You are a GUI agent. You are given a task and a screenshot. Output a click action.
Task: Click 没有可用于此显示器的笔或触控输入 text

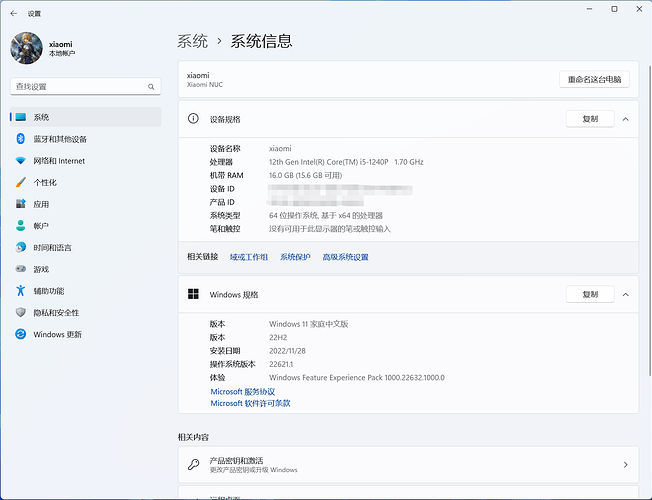(x=329, y=229)
